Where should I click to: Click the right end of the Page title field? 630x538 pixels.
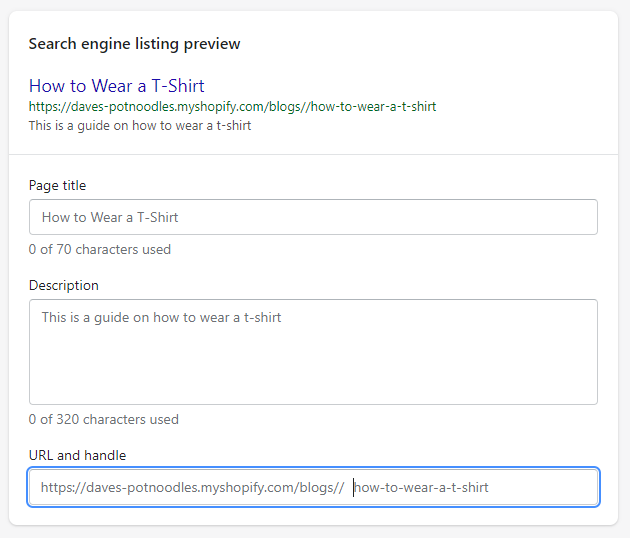click(x=579, y=217)
